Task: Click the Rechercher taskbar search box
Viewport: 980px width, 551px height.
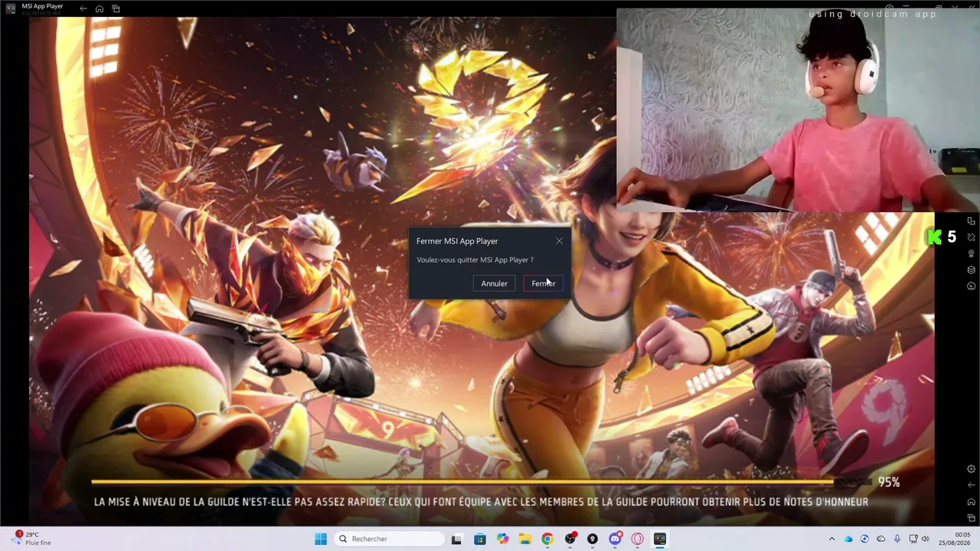Action: [389, 539]
